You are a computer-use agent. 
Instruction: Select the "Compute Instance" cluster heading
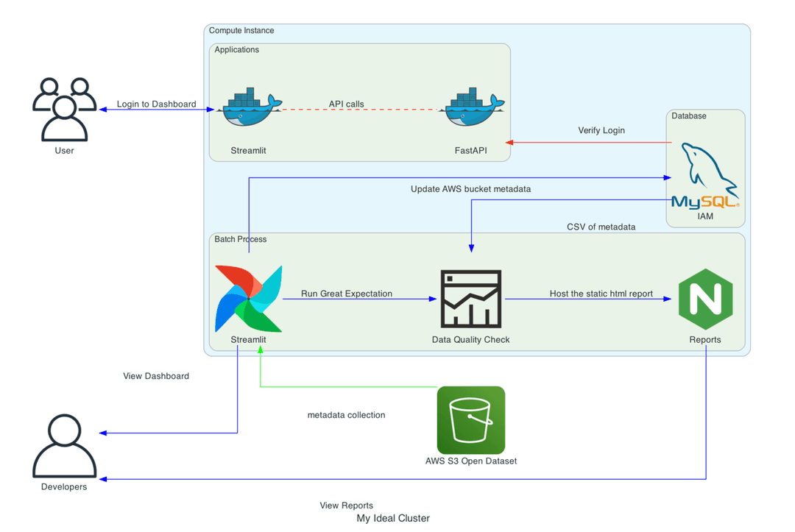click(241, 31)
